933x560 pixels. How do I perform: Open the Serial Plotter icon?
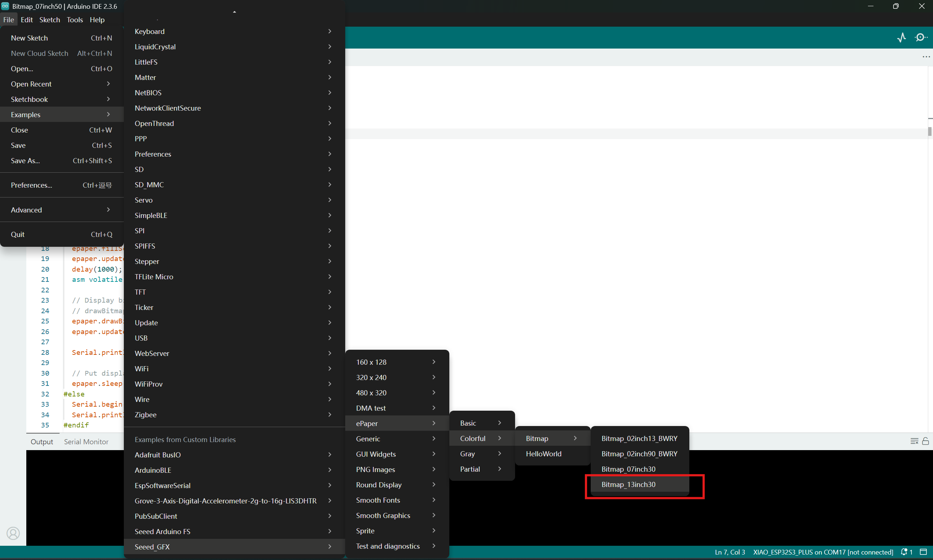(x=901, y=37)
